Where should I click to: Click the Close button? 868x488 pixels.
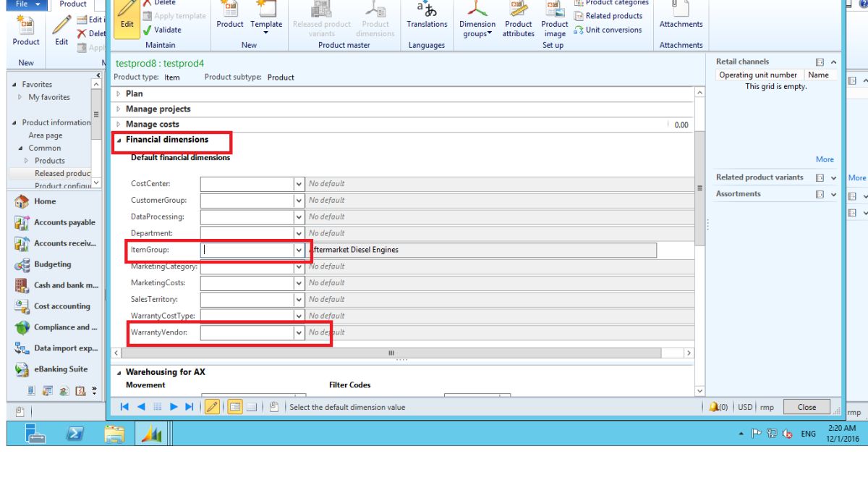807,407
